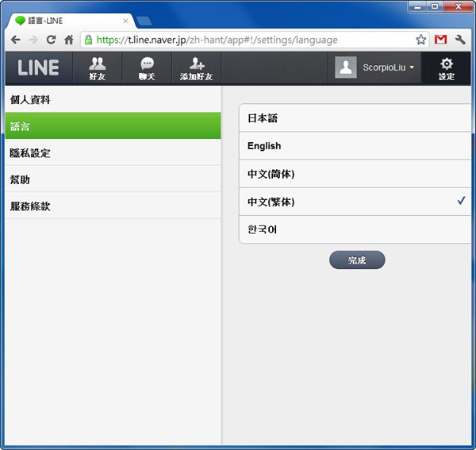Open the Friends (好友) section
Viewport: 476px width, 450px height.
98,68
